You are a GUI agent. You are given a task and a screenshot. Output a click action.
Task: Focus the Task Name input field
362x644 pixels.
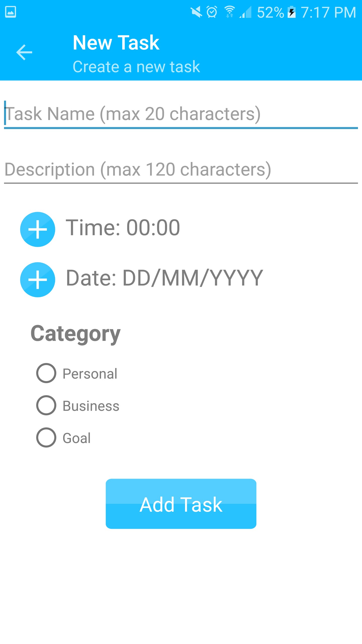pos(181,114)
